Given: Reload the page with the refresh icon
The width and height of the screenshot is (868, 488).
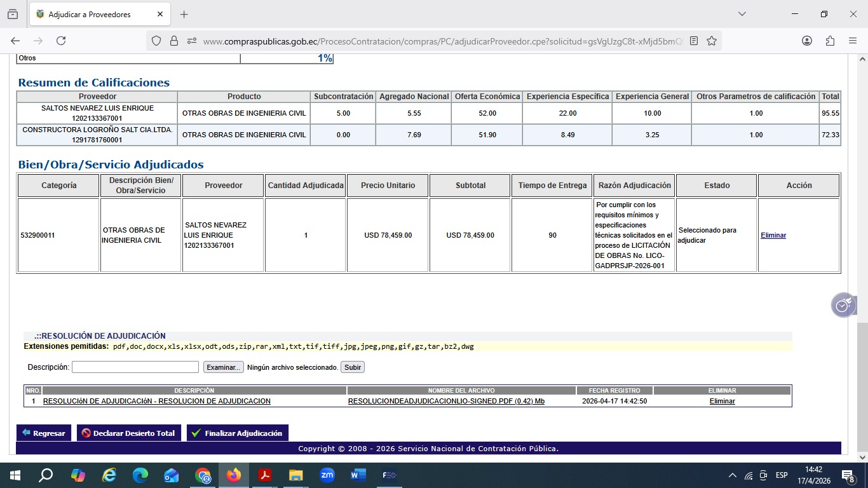Looking at the screenshot, I should (x=61, y=41).
